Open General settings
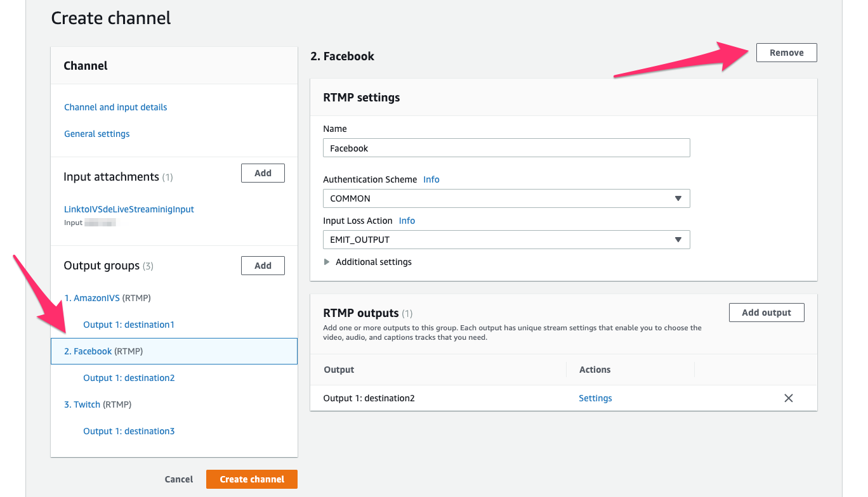 [96, 133]
